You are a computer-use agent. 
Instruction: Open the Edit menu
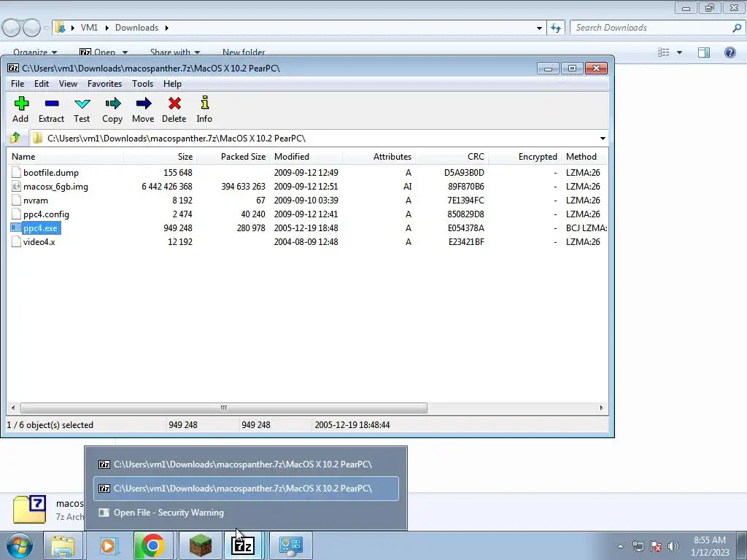(42, 84)
